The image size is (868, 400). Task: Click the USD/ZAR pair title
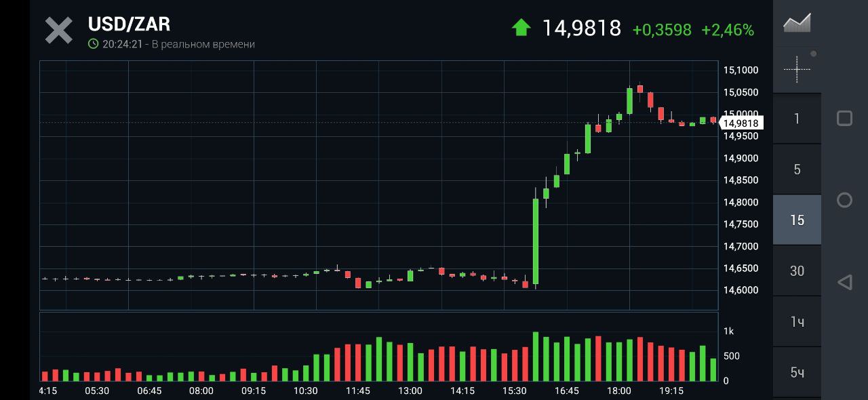pos(129,24)
